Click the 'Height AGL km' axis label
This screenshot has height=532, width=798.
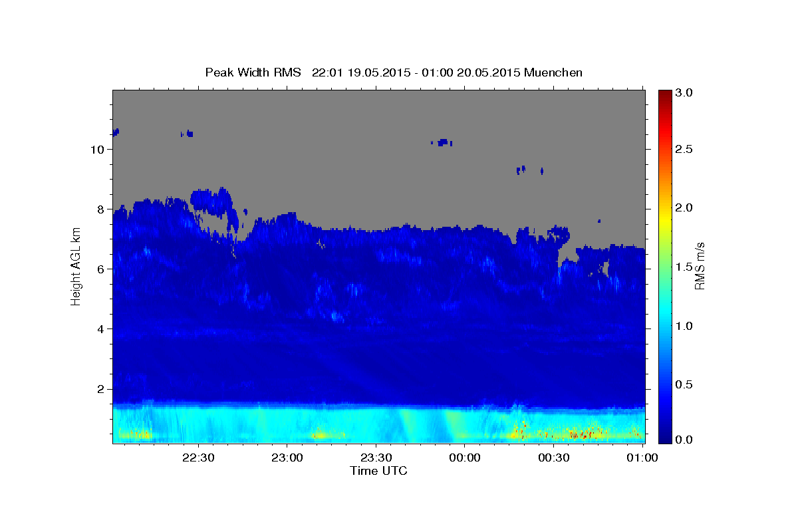point(76,266)
